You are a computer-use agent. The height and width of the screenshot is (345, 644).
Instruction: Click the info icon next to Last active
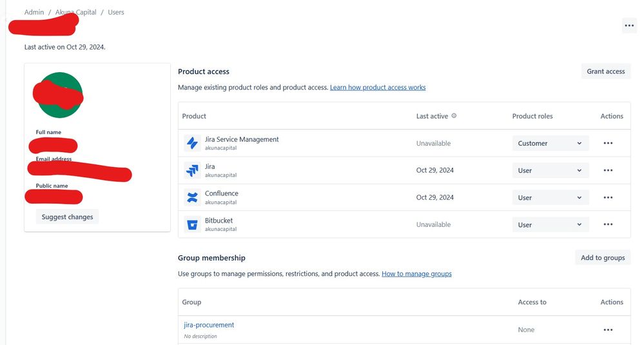(x=454, y=116)
